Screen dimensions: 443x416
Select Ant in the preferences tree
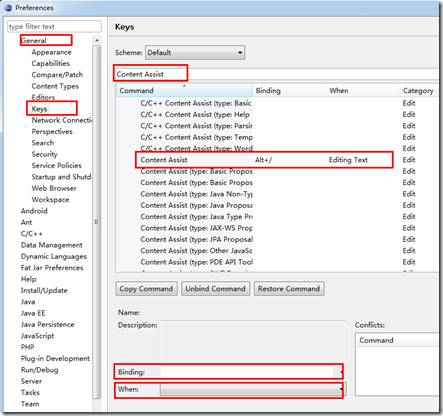[26, 222]
